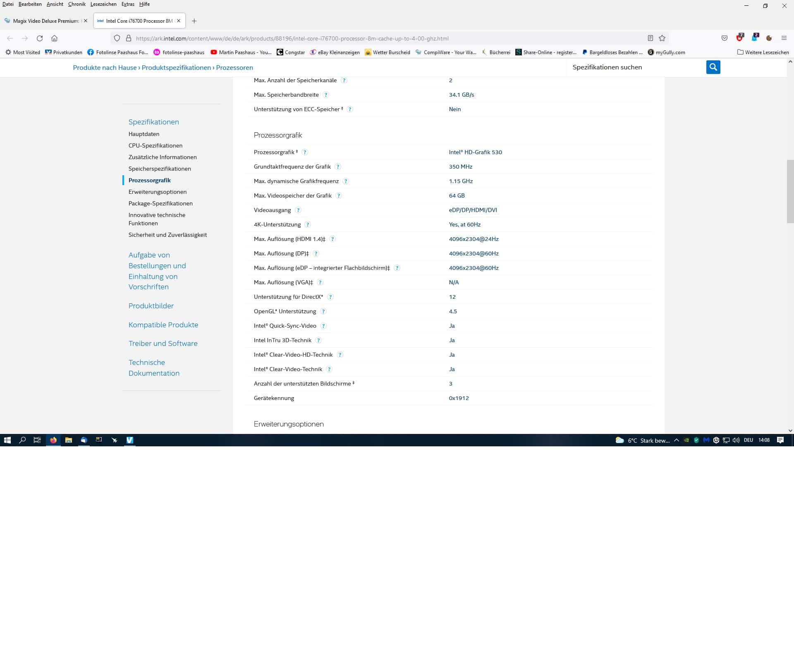Screen dimensions: 794x672
Task: Bookmark this page with the star icon
Action: tap(662, 38)
